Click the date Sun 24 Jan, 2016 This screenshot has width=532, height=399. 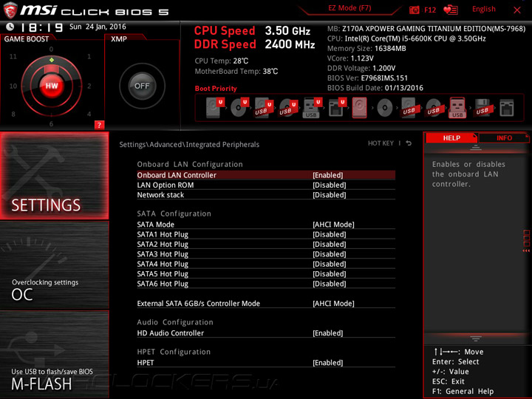tap(98, 27)
